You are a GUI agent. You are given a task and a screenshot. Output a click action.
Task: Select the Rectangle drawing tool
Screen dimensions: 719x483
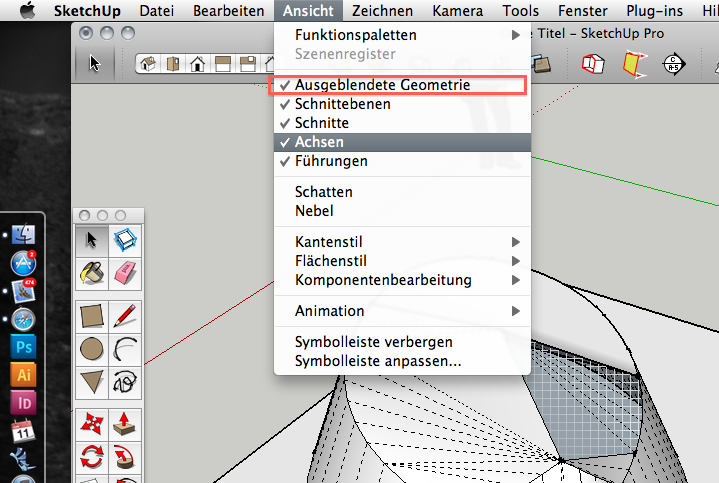pyautogui.click(x=92, y=316)
